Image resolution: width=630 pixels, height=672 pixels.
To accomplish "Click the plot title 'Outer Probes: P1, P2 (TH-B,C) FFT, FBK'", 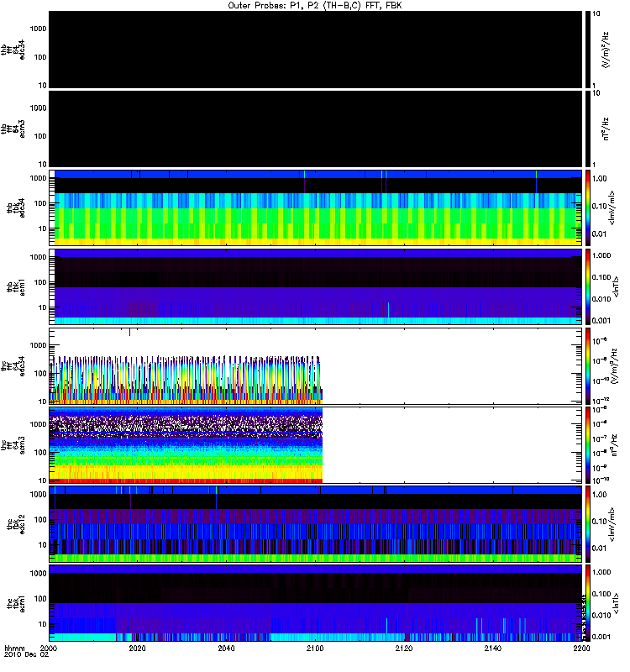I will [x=315, y=6].
